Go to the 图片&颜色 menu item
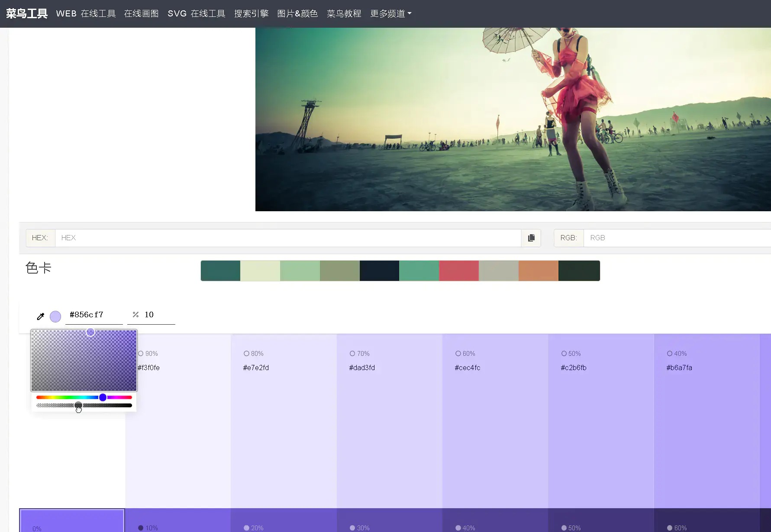 point(297,14)
